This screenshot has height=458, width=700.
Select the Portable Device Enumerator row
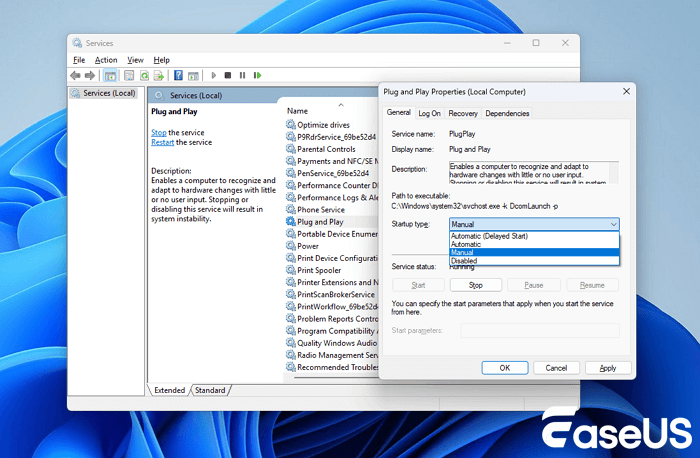pyautogui.click(x=331, y=234)
